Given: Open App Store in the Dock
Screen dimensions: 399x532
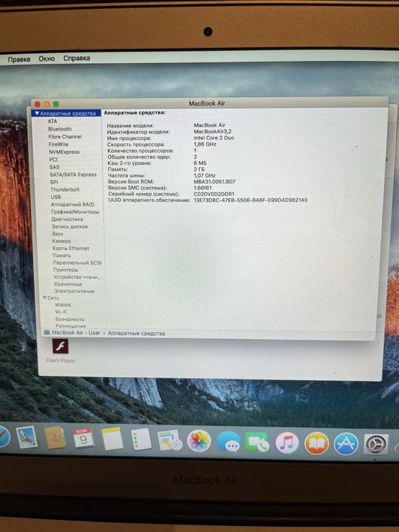Looking at the screenshot, I should (x=346, y=444).
